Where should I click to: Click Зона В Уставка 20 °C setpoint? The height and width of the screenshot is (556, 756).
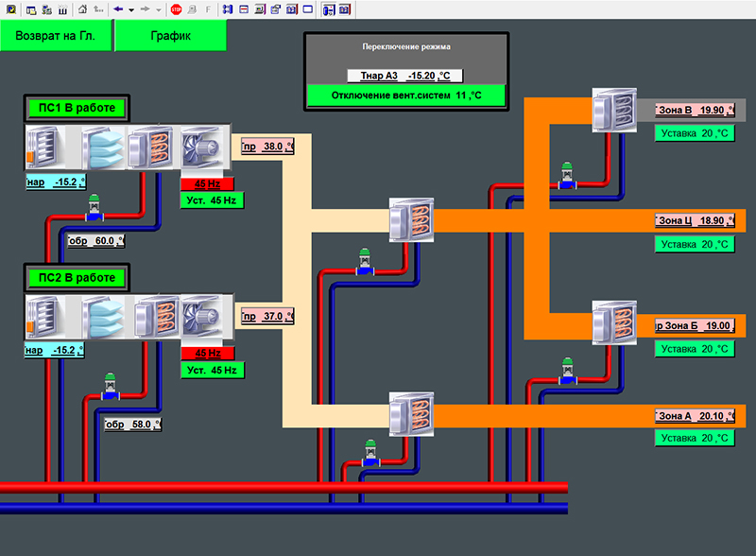click(695, 133)
